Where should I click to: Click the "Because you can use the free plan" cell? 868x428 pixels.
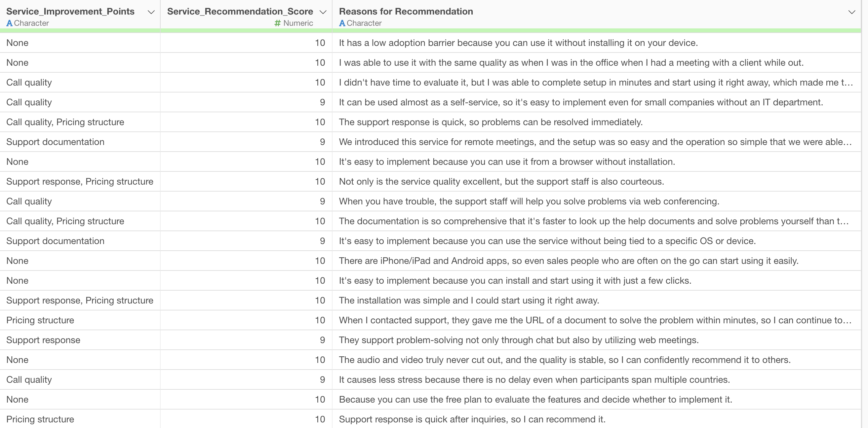(535, 399)
